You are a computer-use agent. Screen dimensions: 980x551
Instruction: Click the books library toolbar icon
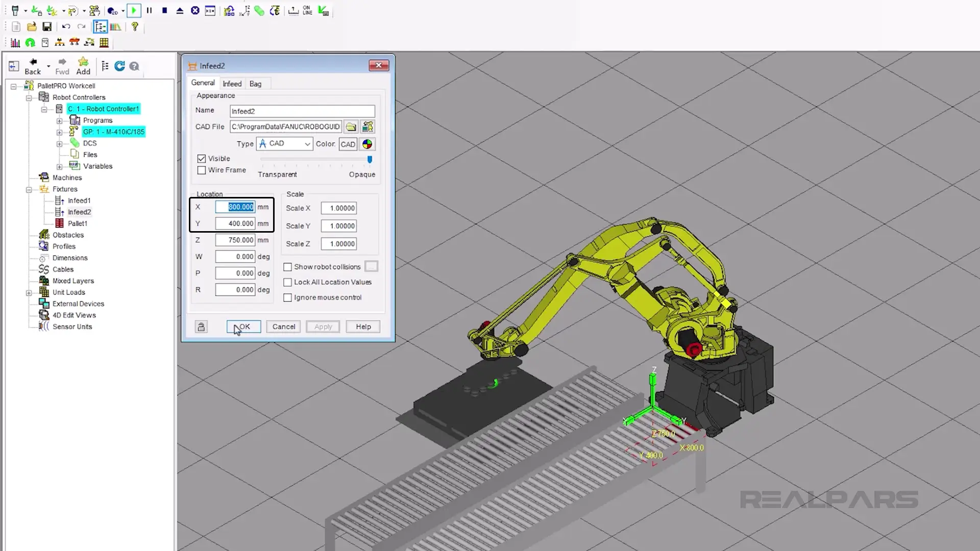coord(116,27)
